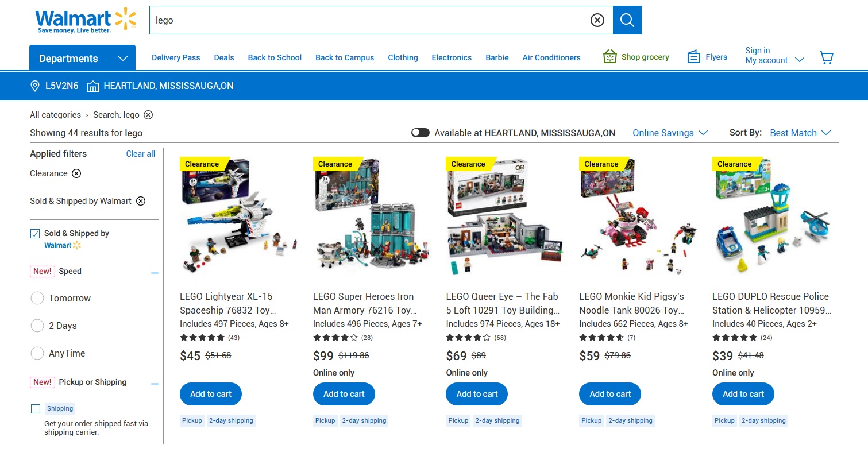Remove Sold & Shipped by Walmart filter
Screen dimensions: 868x460
[x=141, y=201]
